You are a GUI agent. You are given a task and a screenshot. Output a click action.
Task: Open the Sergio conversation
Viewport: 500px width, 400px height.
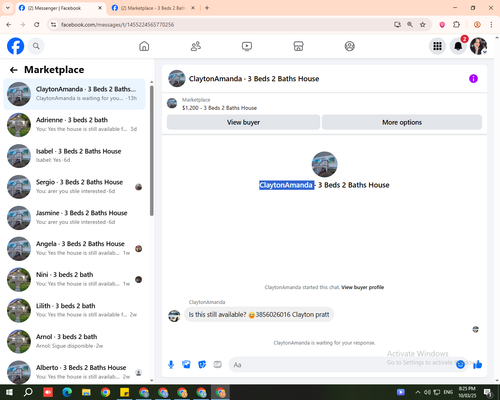tap(74, 187)
